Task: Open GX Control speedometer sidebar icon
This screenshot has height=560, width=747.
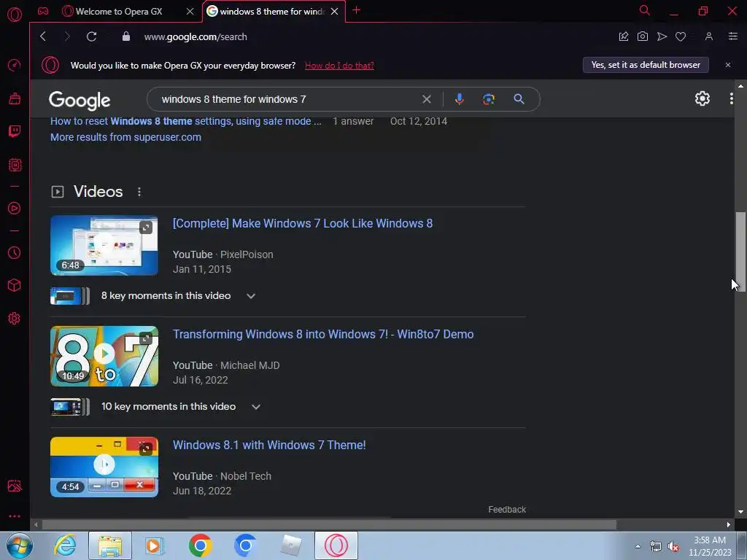Action: tap(15, 65)
